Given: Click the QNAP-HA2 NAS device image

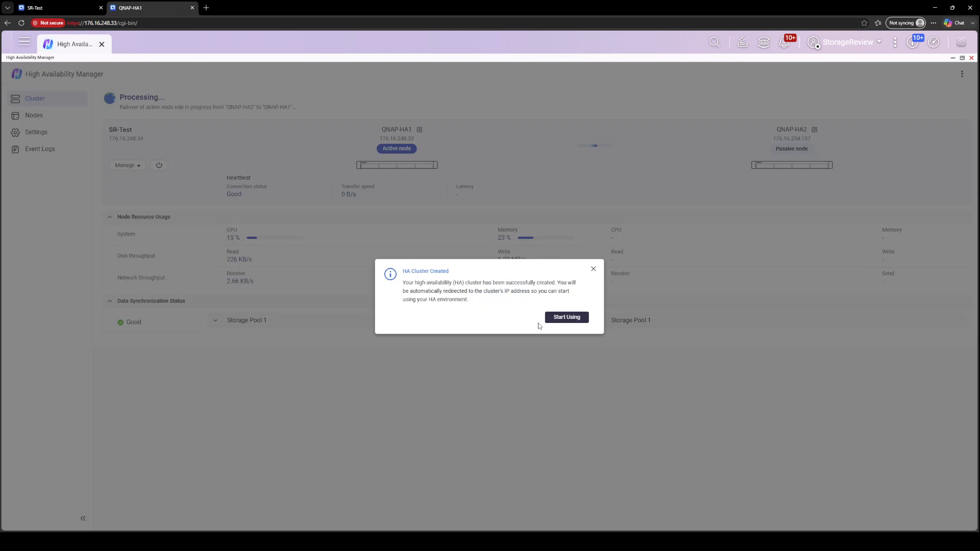Looking at the screenshot, I should pos(792,165).
